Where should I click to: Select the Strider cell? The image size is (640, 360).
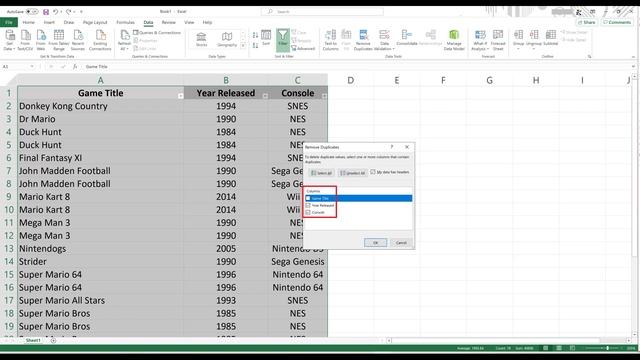(x=100, y=262)
